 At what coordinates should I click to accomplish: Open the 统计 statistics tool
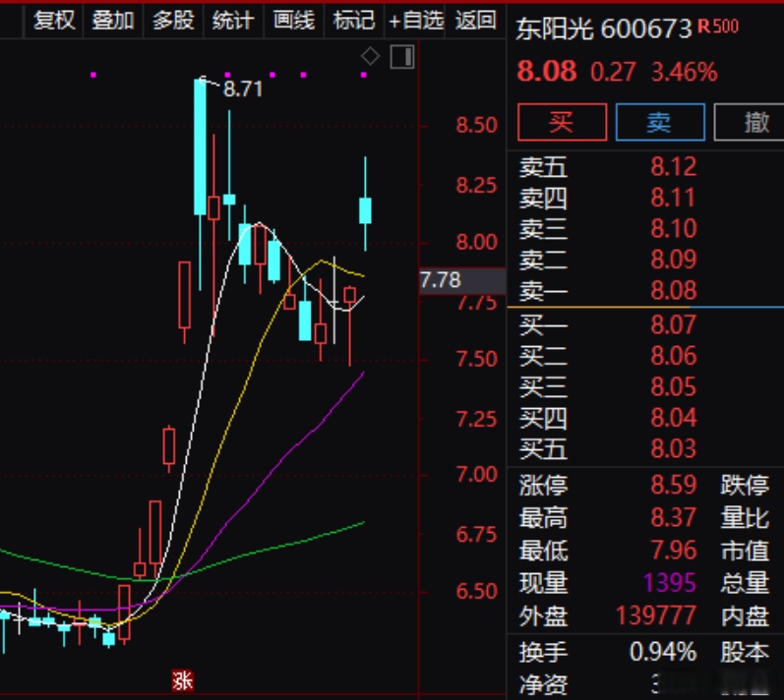[233, 21]
